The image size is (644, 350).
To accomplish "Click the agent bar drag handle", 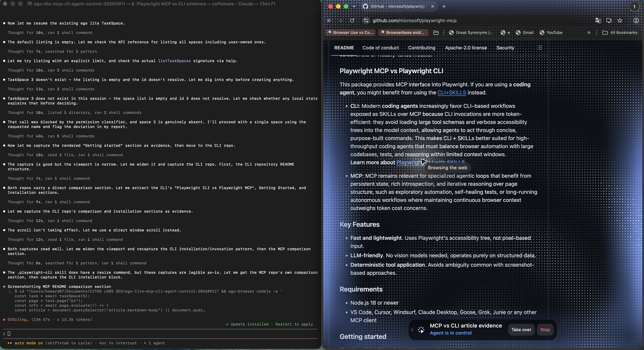I will [412, 330].
